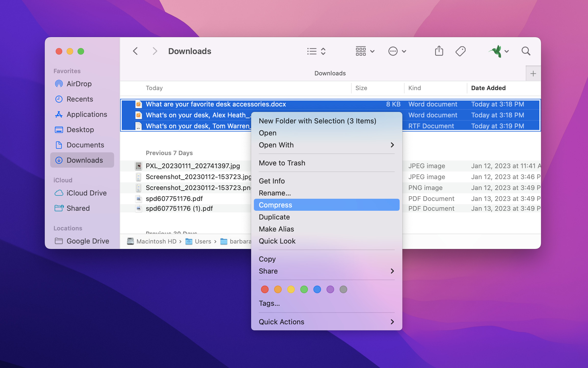Click the back navigation button
Image resolution: width=588 pixels, height=368 pixels.
tap(135, 51)
